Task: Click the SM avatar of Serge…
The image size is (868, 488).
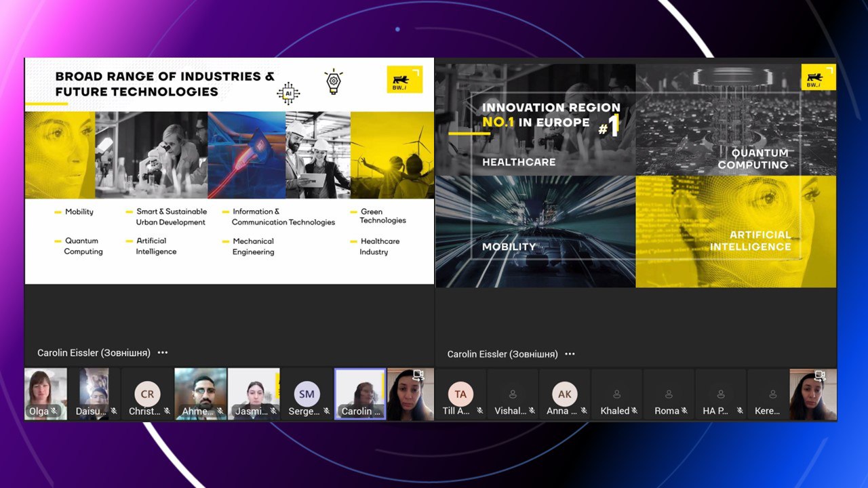Action: pos(307,394)
